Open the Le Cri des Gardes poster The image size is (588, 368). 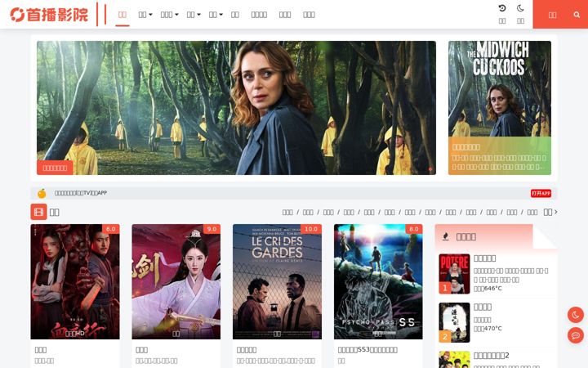[277, 281]
